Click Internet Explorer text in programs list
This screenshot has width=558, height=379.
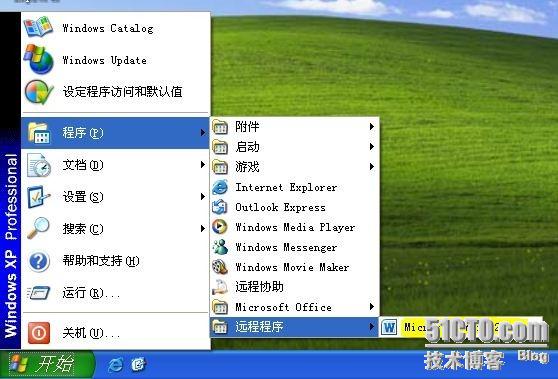pos(286,187)
